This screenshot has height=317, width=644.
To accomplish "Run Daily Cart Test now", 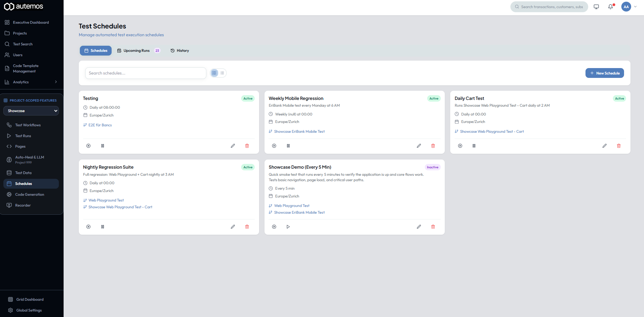I will [x=460, y=146].
